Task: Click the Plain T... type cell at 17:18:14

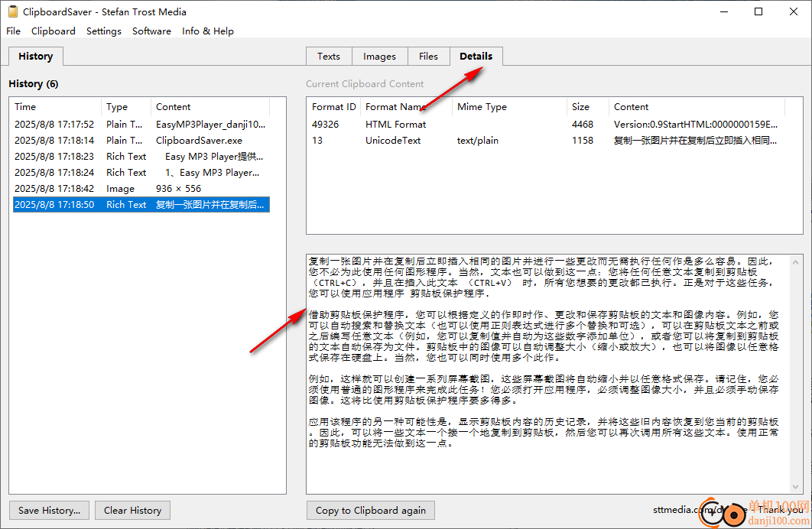Action: (125, 140)
